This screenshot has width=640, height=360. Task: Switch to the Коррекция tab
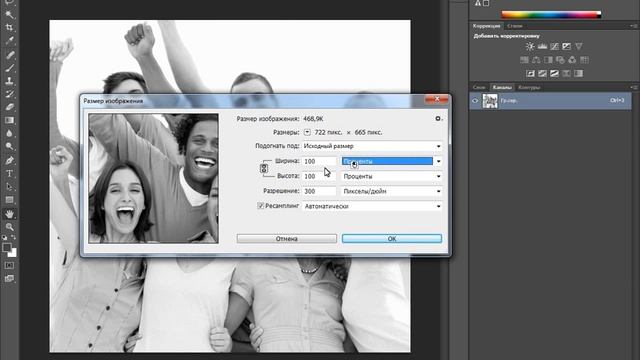pos(486,26)
